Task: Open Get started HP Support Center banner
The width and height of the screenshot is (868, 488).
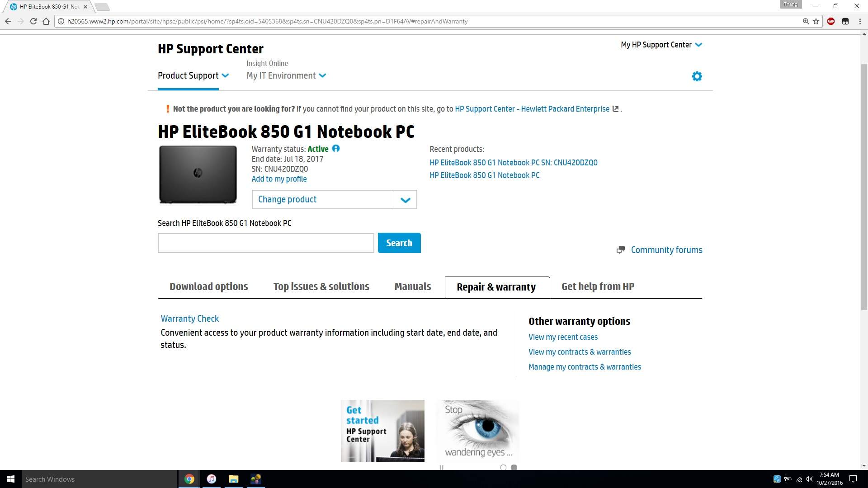Action: 382,431
